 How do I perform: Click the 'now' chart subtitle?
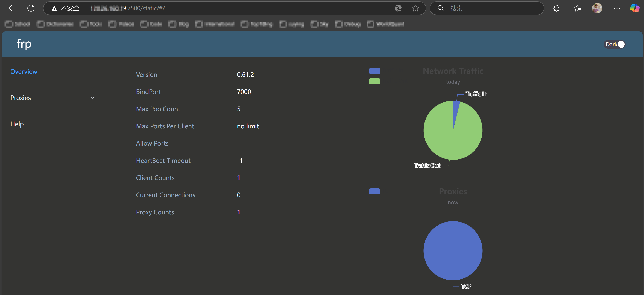click(x=453, y=202)
